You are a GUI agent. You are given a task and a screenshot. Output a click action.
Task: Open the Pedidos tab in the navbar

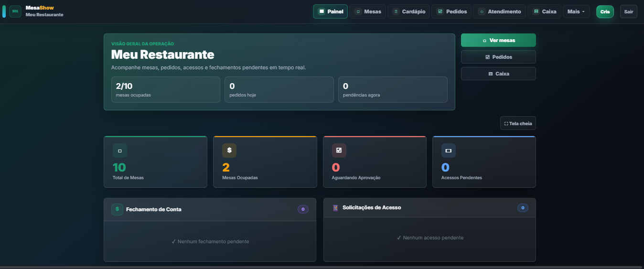(x=451, y=11)
